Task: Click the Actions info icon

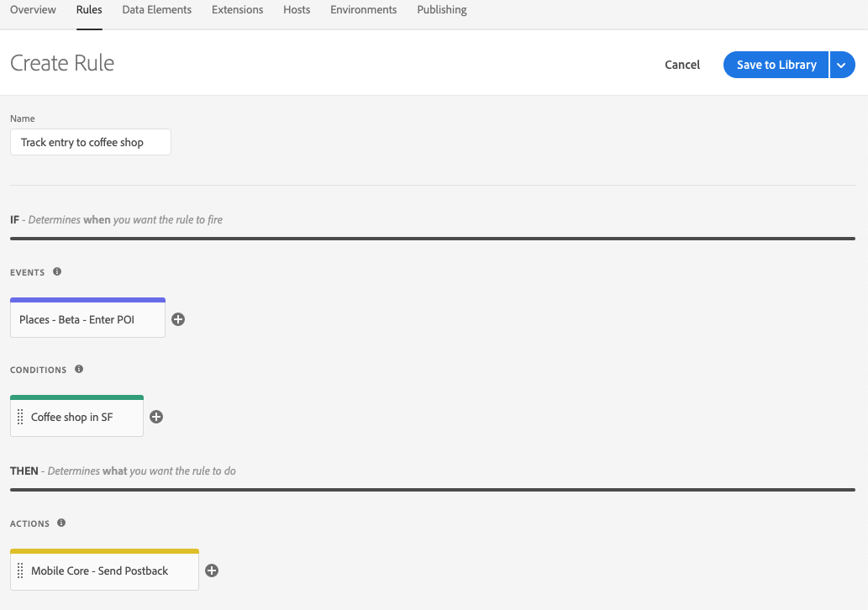Action: click(x=62, y=523)
